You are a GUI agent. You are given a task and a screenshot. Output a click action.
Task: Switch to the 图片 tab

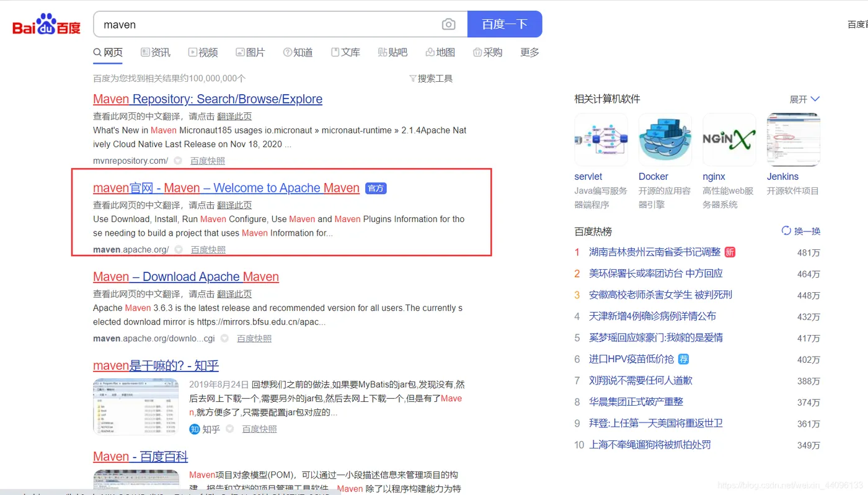(x=250, y=53)
